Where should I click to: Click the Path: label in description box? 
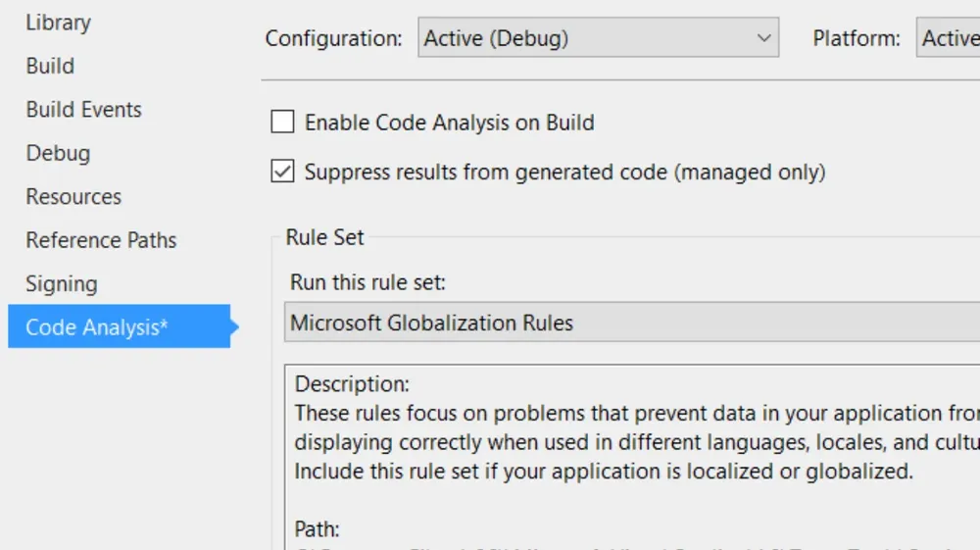[x=318, y=529]
